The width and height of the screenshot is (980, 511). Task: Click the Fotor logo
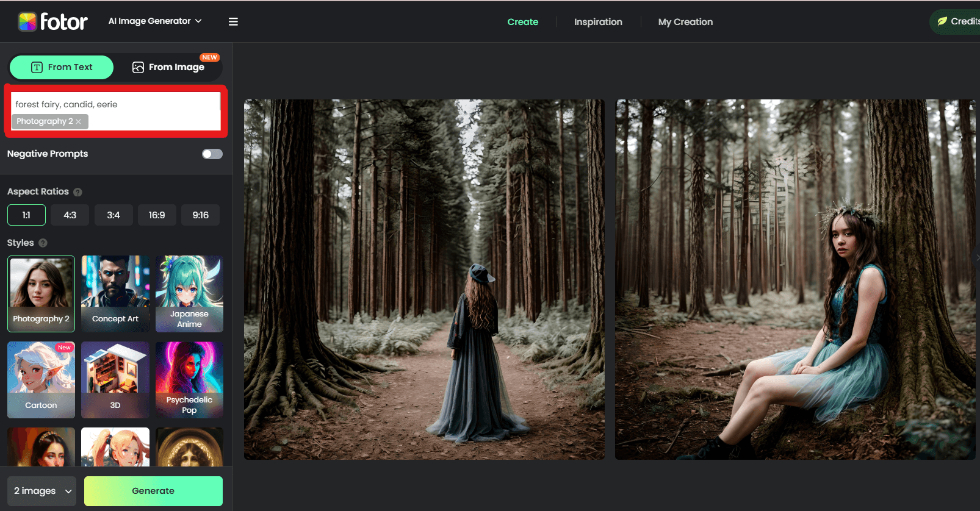[52, 21]
